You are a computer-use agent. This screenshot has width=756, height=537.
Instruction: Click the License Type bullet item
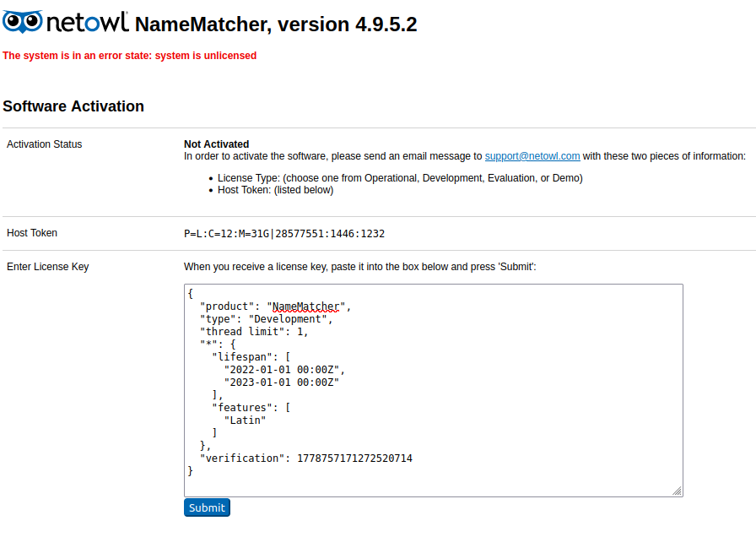click(x=400, y=178)
